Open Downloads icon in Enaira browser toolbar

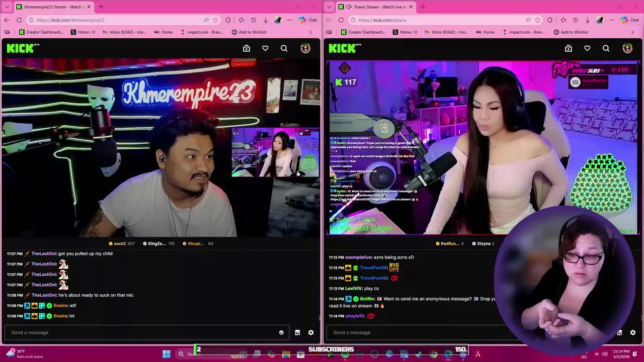click(x=588, y=20)
